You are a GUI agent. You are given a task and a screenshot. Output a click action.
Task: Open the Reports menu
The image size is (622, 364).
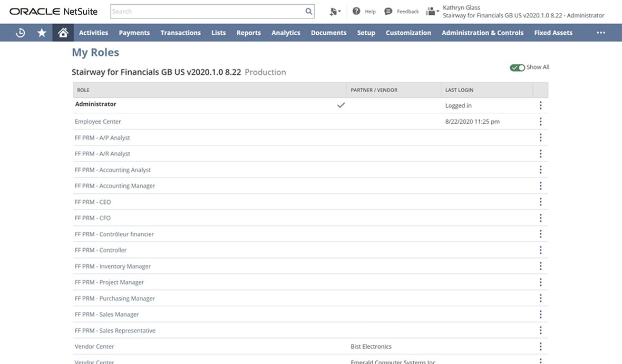coord(248,33)
